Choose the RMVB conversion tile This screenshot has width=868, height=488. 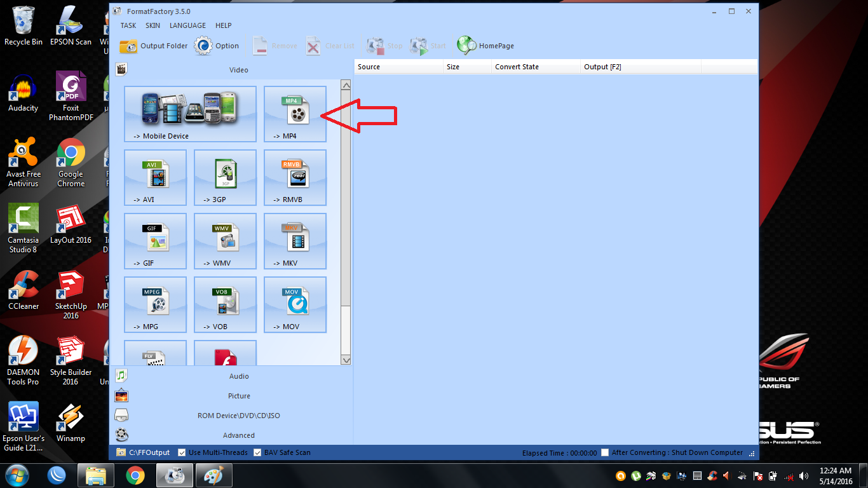pyautogui.click(x=295, y=178)
